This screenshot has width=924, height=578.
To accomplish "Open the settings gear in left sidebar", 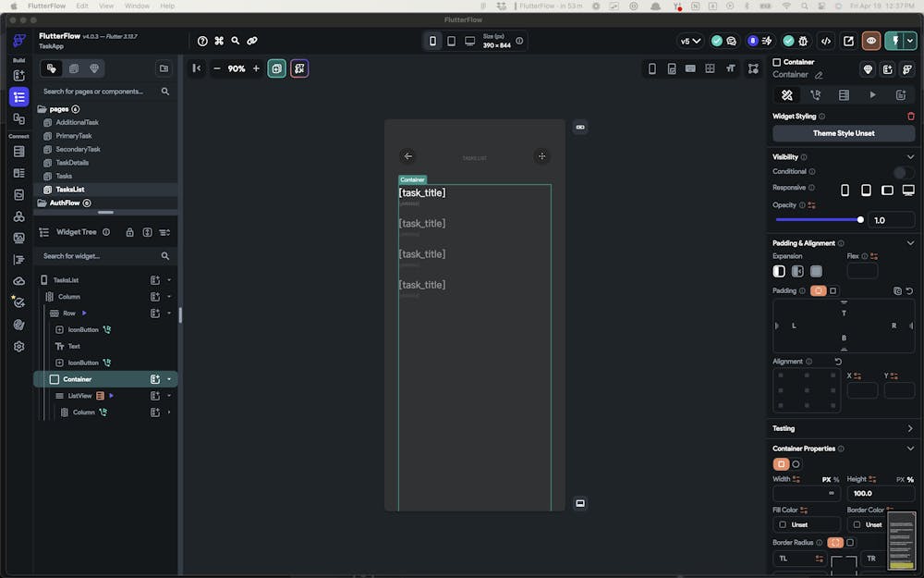I will click(x=18, y=347).
